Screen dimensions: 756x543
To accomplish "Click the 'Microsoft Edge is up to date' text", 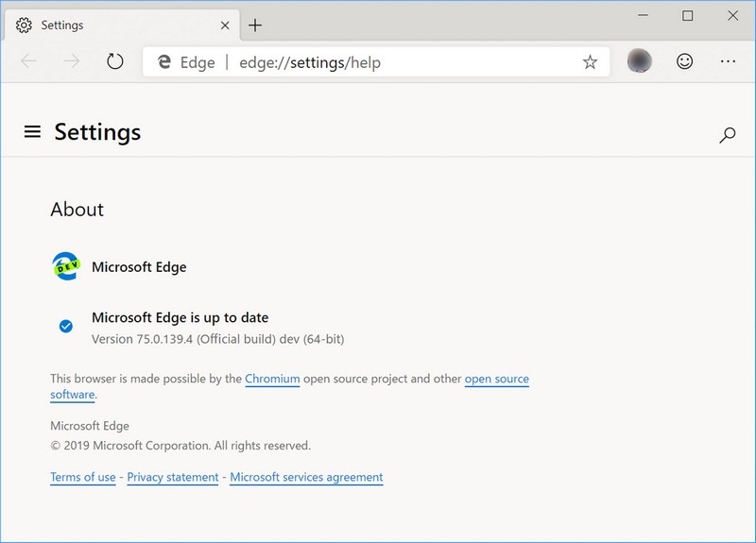I will 180,317.
